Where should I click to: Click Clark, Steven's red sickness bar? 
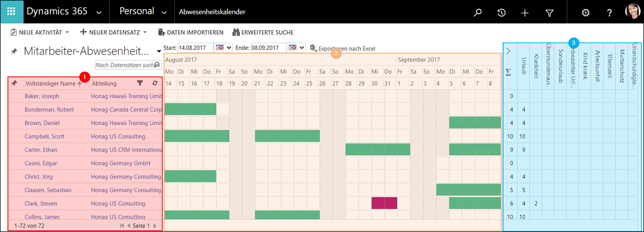[384, 203]
